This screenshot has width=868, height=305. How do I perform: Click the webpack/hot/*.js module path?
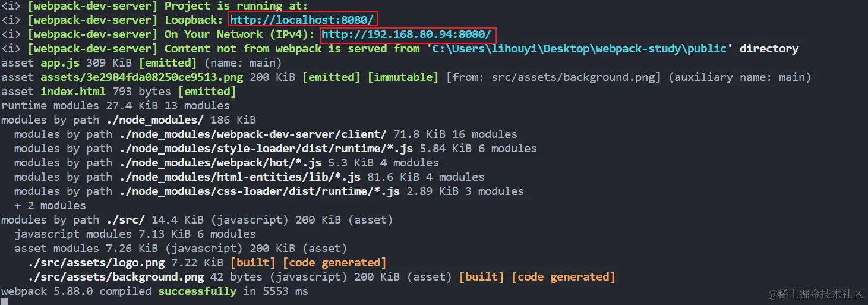219,163
